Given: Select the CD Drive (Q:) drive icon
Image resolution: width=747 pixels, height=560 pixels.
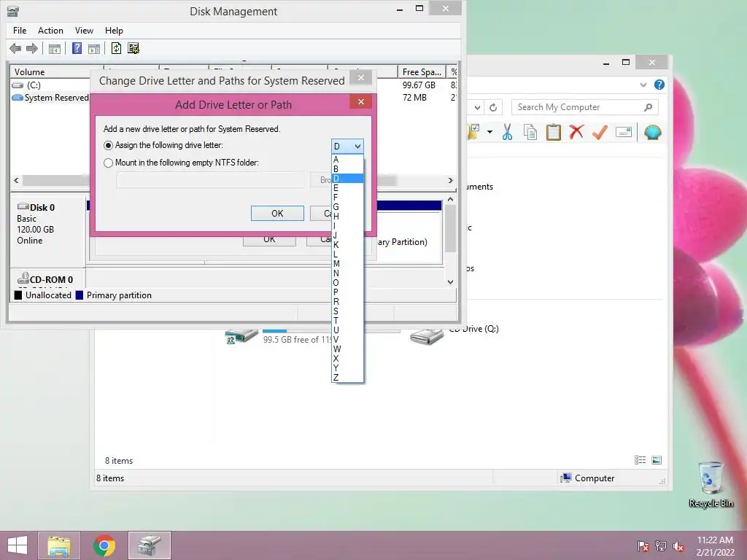Looking at the screenshot, I should tap(427, 337).
